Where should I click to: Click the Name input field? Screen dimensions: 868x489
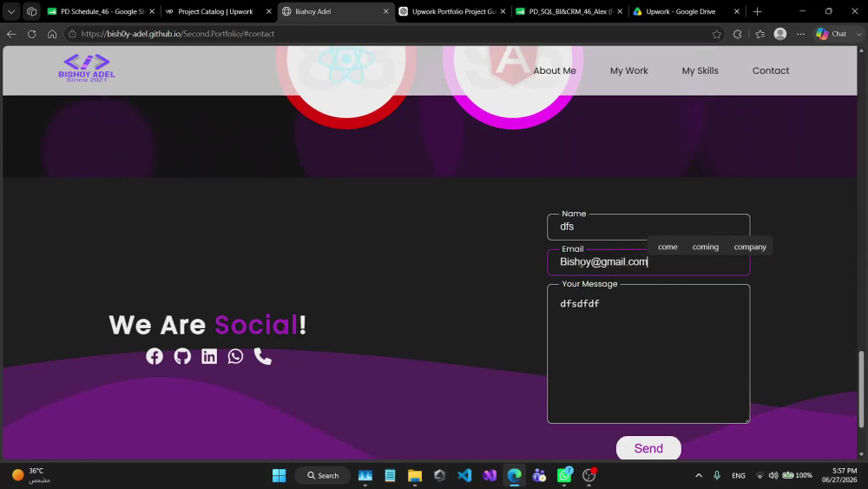(648, 227)
